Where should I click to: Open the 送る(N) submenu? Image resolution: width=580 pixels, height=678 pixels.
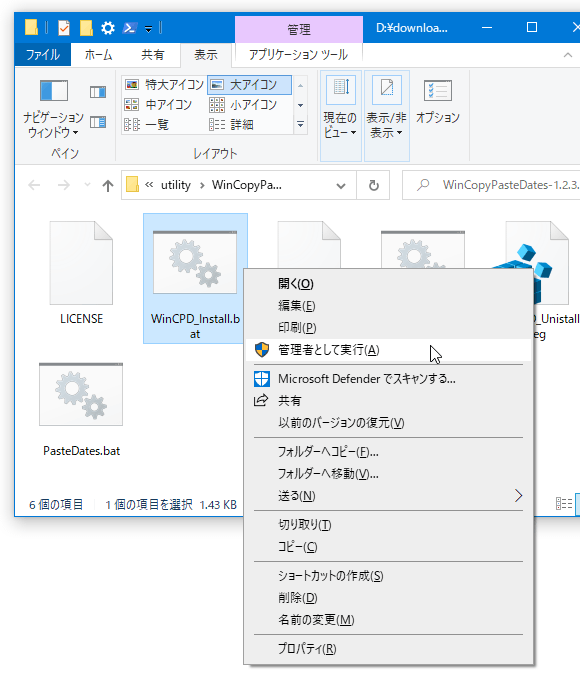(388, 496)
